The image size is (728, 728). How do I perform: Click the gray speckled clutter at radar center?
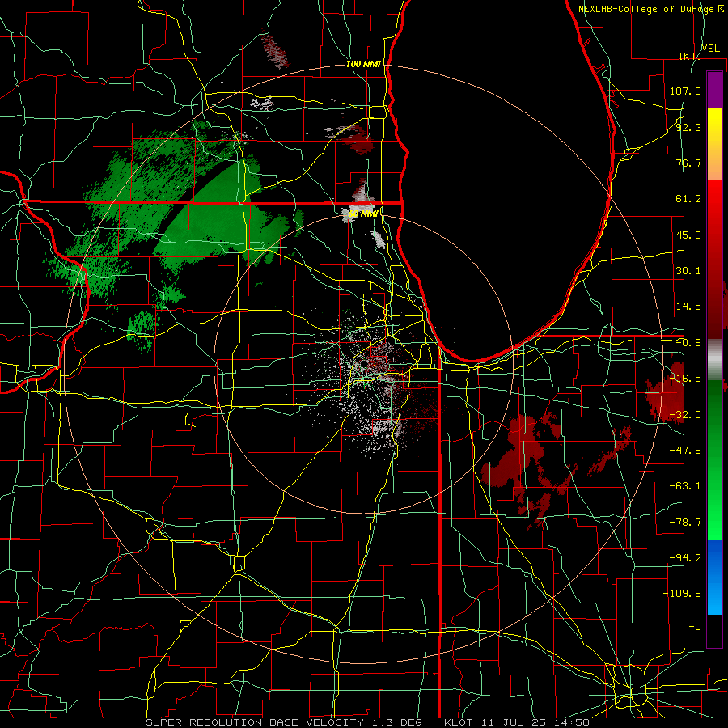(x=371, y=381)
